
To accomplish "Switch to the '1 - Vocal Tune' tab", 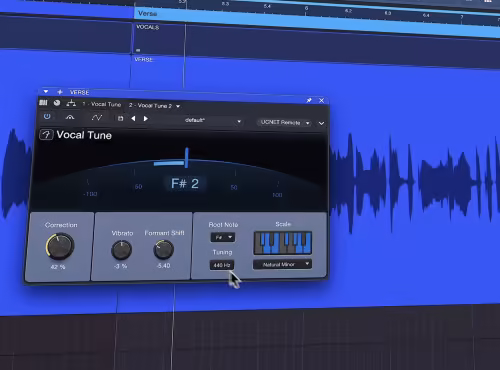I will tap(102, 104).
